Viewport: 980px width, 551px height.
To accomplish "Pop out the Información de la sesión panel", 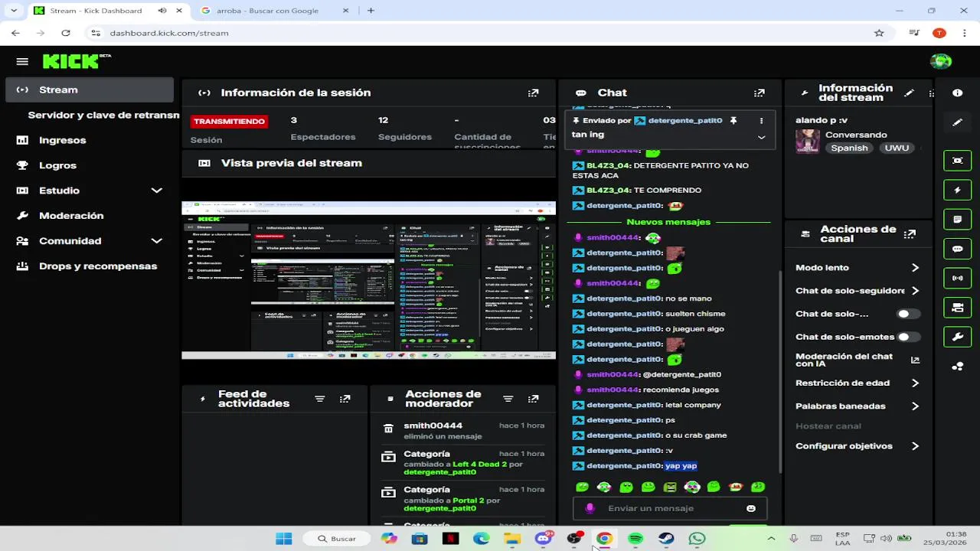I will (533, 93).
